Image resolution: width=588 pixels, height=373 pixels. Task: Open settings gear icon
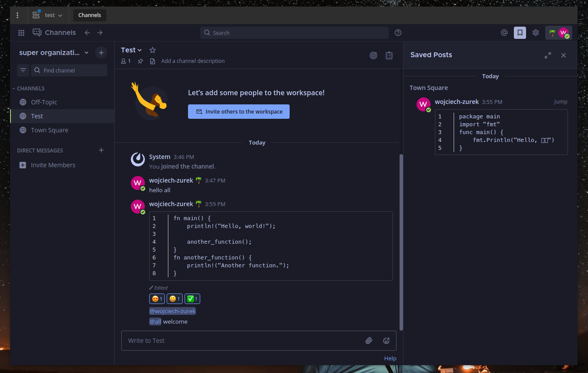[536, 33]
